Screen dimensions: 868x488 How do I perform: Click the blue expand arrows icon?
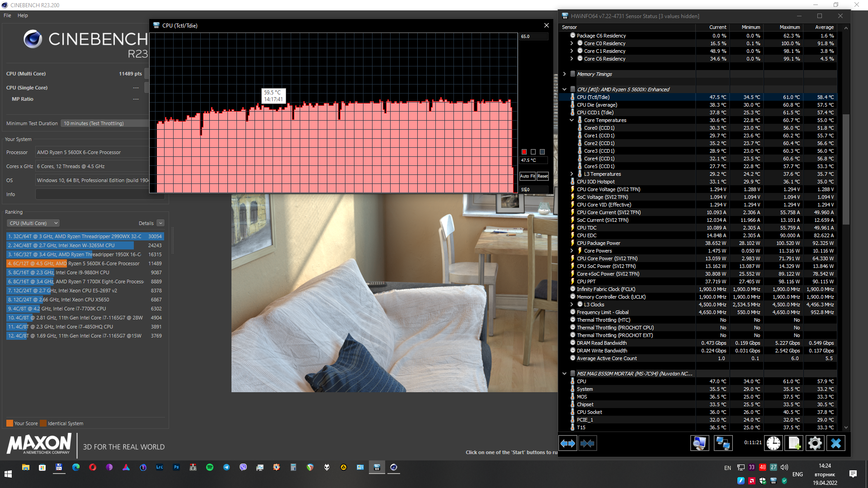tap(568, 443)
